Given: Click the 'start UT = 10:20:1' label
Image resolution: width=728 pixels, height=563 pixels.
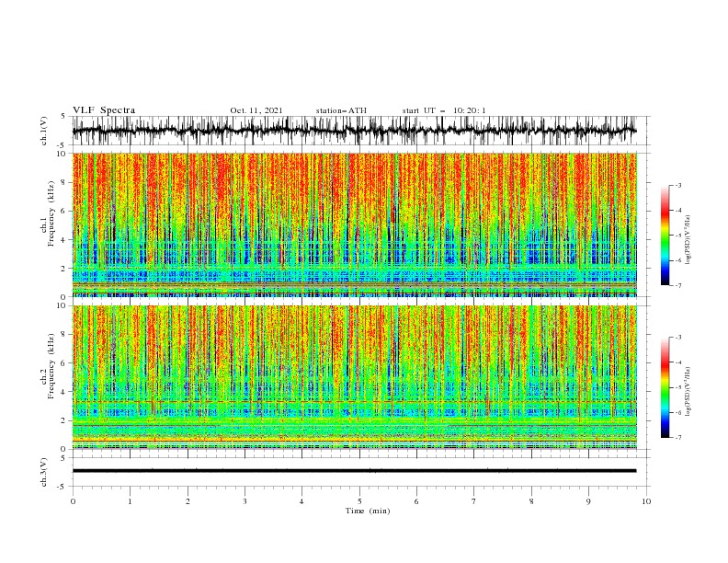Looking at the screenshot, I should 444,110.
